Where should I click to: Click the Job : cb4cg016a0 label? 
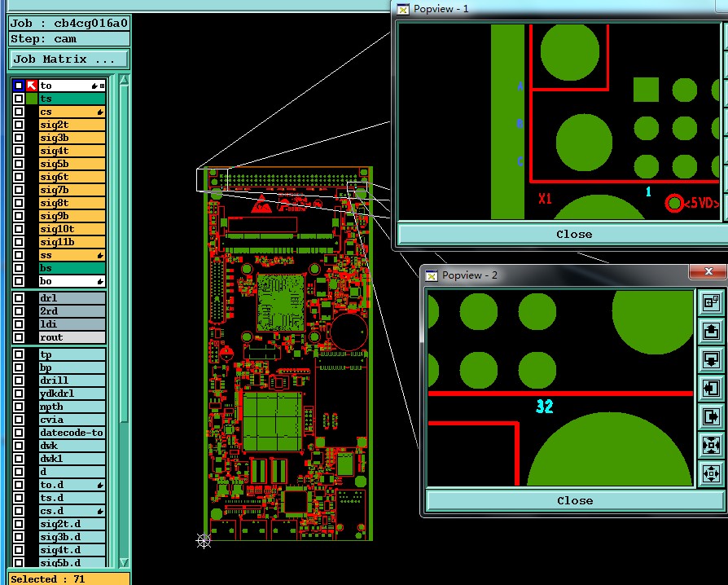[68, 24]
